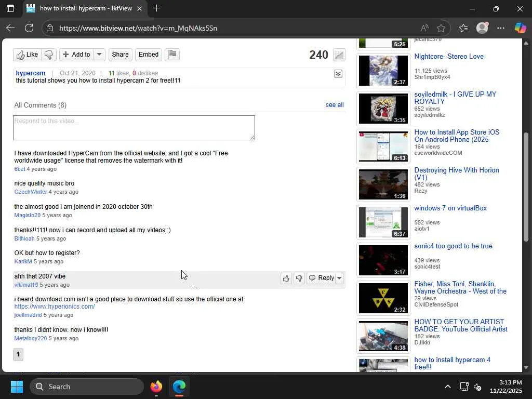
Task: Click the taskbar Search box
Action: point(87,387)
